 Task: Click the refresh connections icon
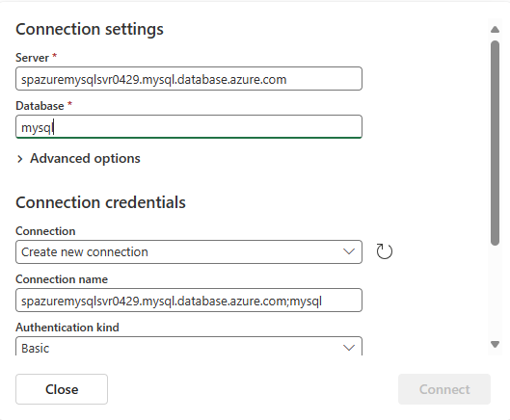point(384,251)
